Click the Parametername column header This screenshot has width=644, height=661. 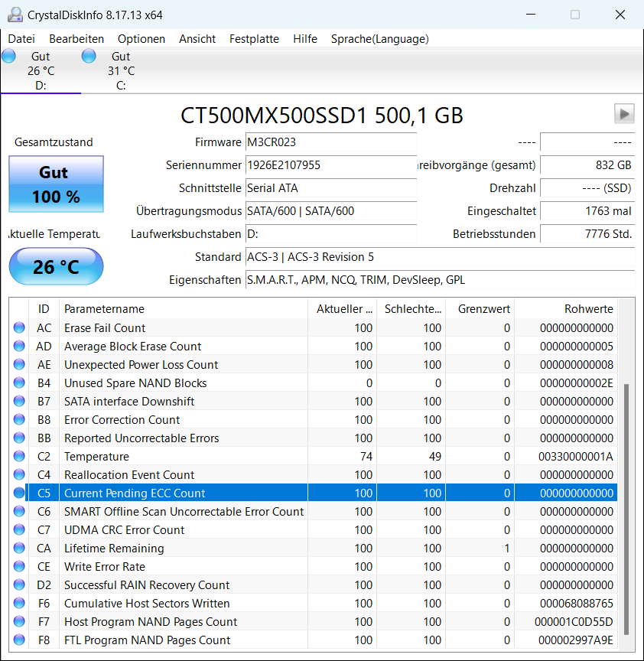click(x=184, y=309)
